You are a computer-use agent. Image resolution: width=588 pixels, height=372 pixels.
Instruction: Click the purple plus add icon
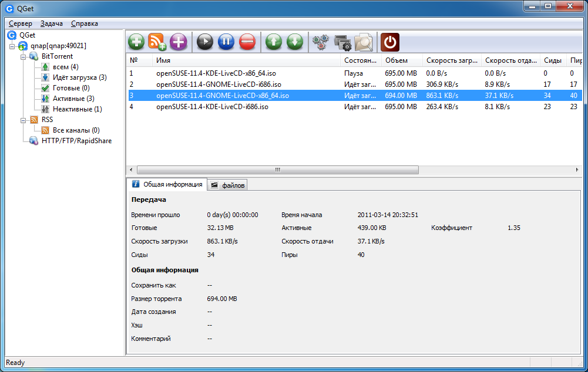(178, 42)
